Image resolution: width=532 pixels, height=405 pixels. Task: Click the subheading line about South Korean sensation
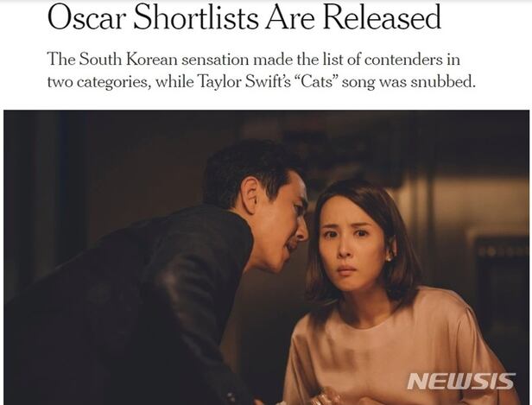(x=254, y=60)
